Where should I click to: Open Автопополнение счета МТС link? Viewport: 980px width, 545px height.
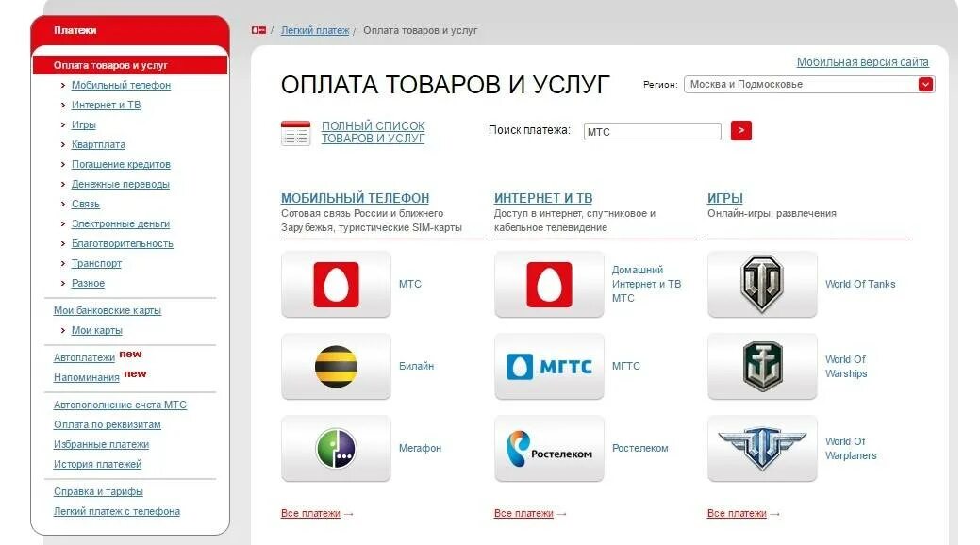click(120, 405)
